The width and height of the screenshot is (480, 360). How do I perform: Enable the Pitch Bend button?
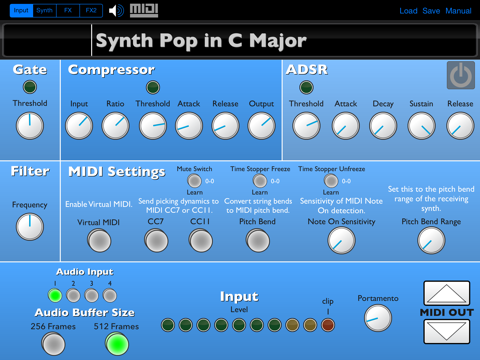pos(258,240)
